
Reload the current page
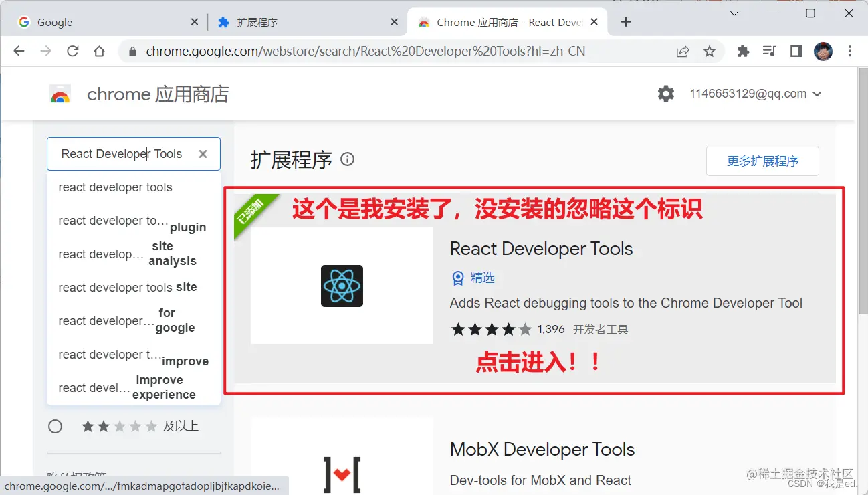73,51
